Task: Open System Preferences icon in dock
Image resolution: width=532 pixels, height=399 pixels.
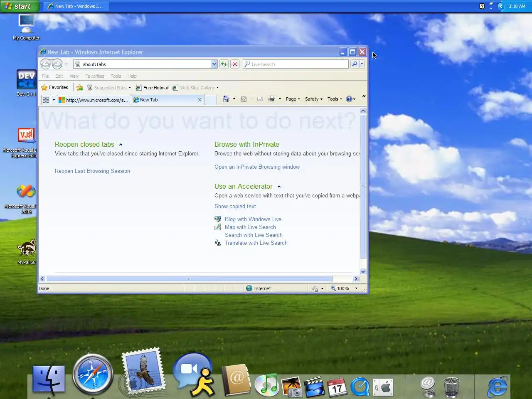Action: tap(383, 387)
